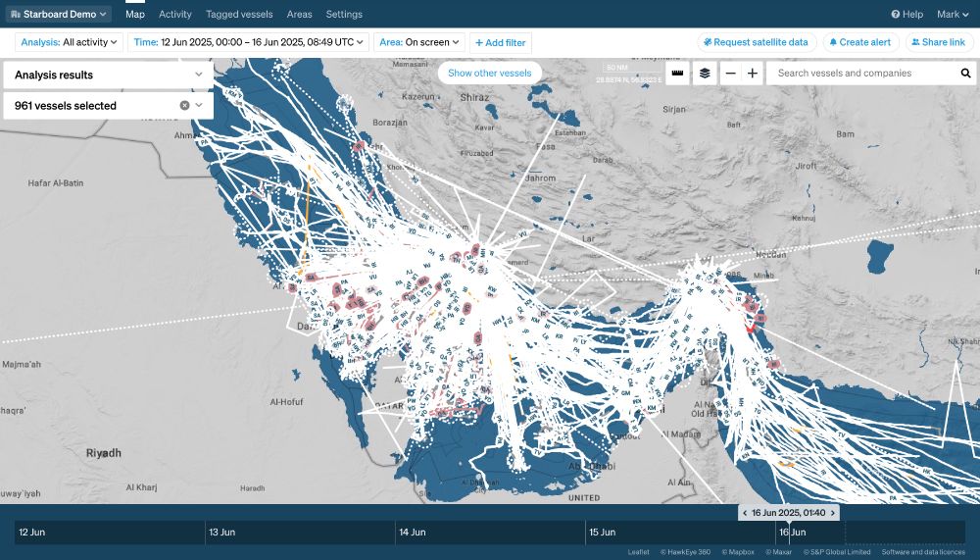
Task: Open the Time range filter dropdown
Action: tap(248, 42)
